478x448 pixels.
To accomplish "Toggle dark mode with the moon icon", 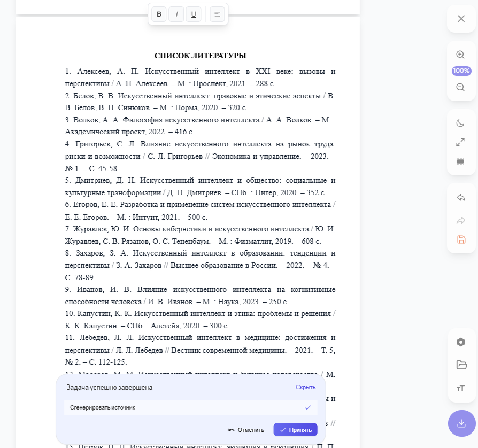I will (x=460, y=123).
